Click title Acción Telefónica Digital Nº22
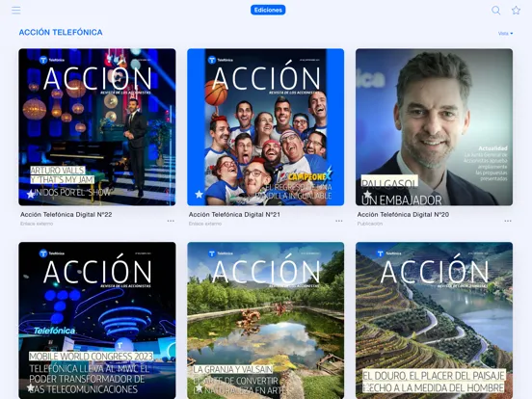 tap(66, 214)
